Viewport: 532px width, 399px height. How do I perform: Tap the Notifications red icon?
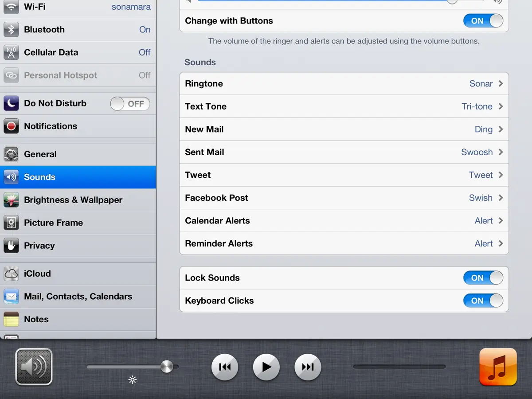click(x=11, y=126)
